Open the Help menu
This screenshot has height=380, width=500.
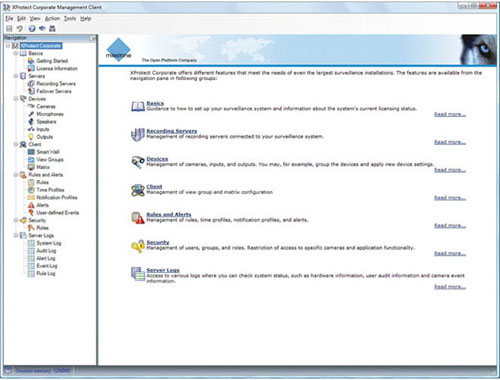pyautogui.click(x=86, y=18)
